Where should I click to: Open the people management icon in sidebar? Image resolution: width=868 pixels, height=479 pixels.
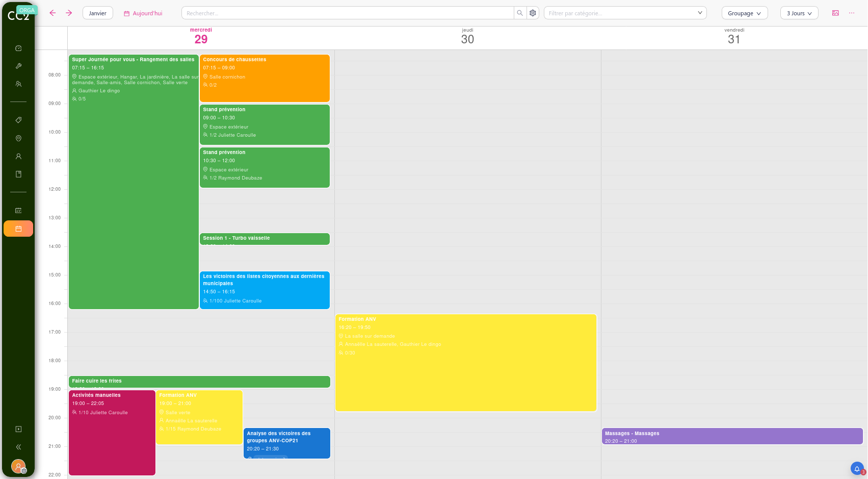point(18,84)
